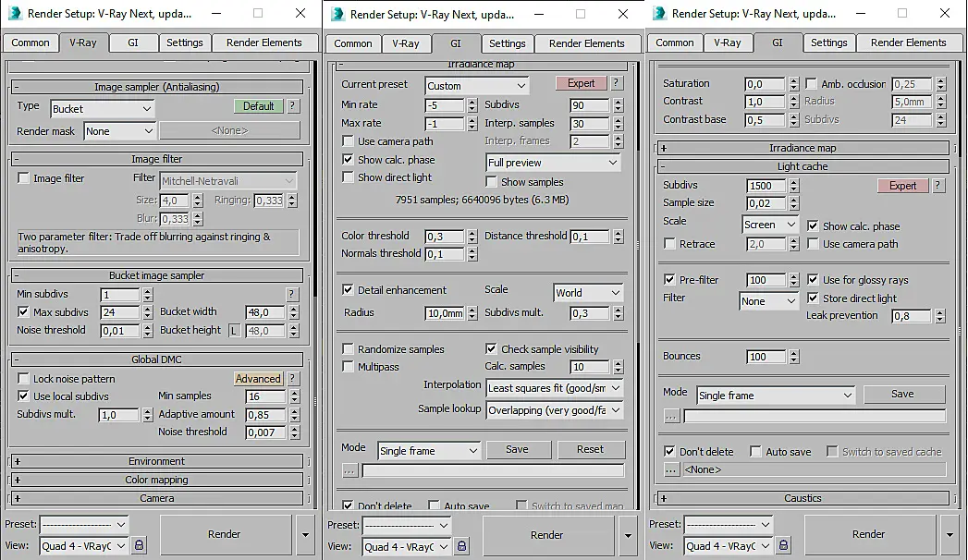Toggle Use local subdivs checkbox

click(23, 396)
